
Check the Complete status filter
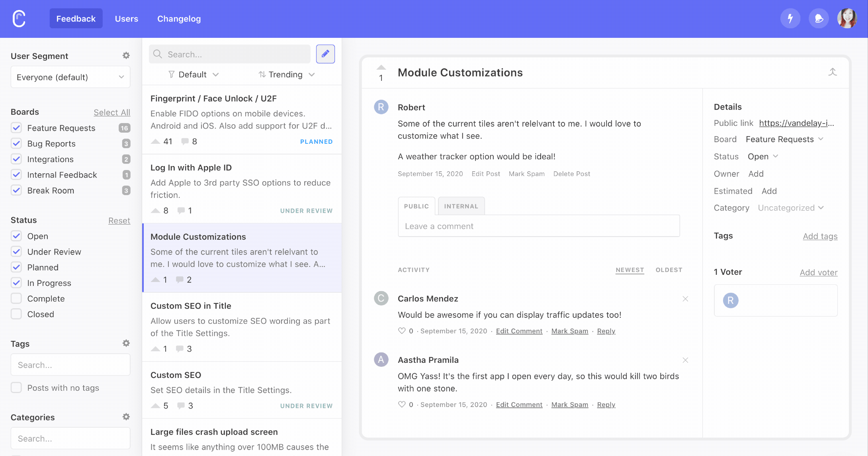(16, 298)
